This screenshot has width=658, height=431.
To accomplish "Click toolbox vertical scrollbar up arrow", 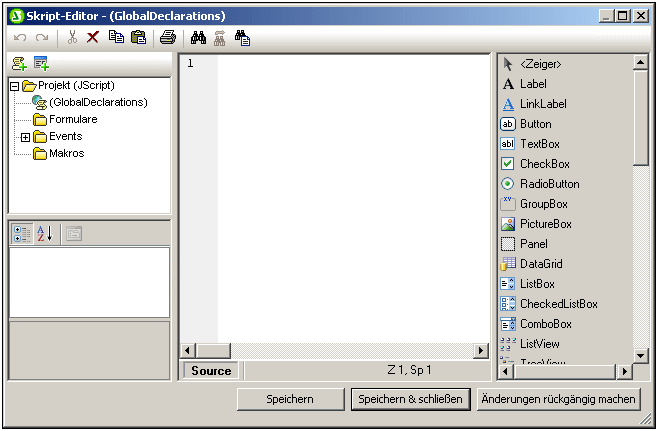I will (x=640, y=63).
